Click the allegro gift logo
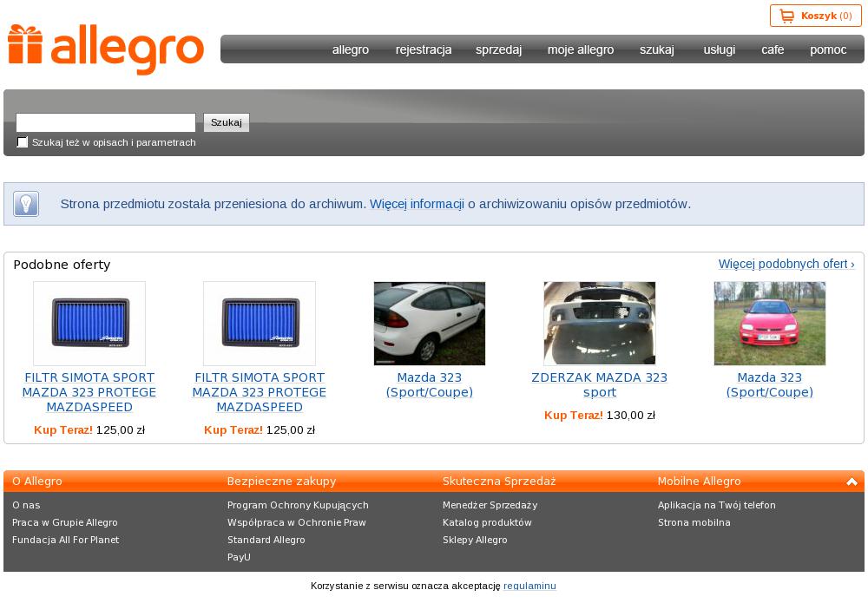Screen dimensions: 868x603 pos(106,49)
